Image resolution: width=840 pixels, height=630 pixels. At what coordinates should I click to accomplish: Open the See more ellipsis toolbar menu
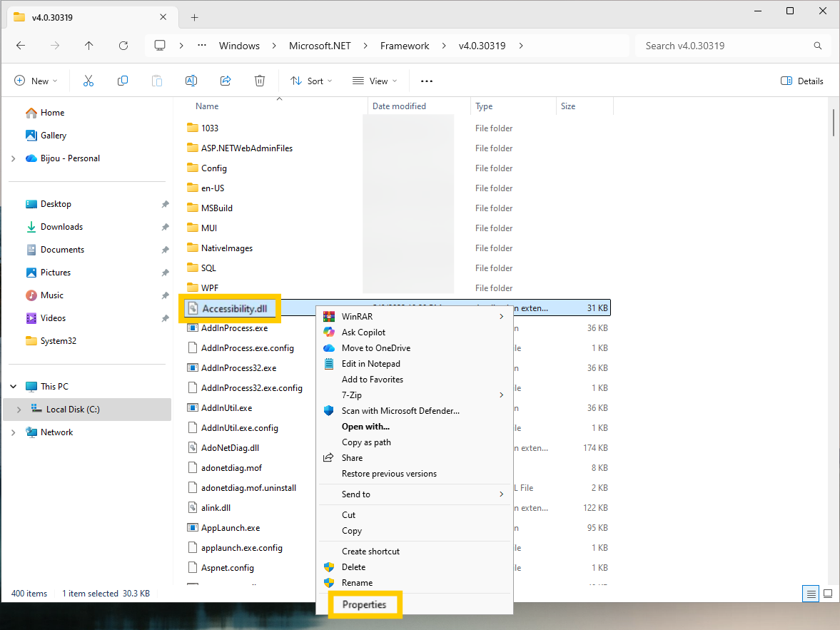point(427,81)
